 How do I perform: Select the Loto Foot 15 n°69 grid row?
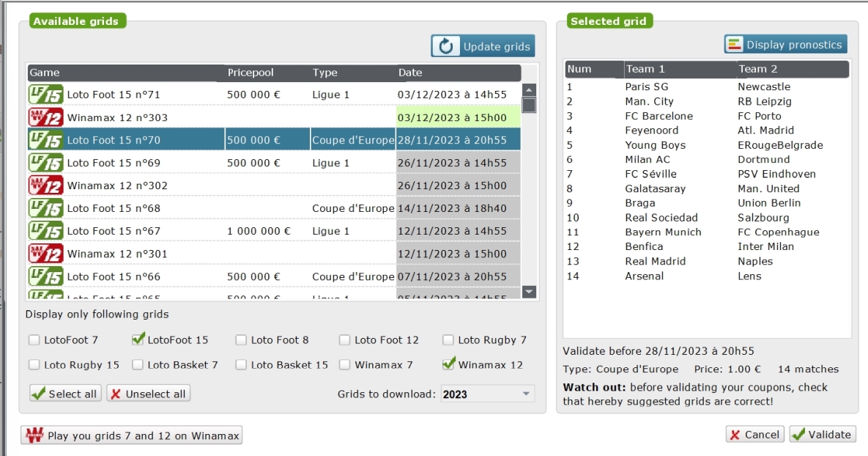tap(274, 162)
